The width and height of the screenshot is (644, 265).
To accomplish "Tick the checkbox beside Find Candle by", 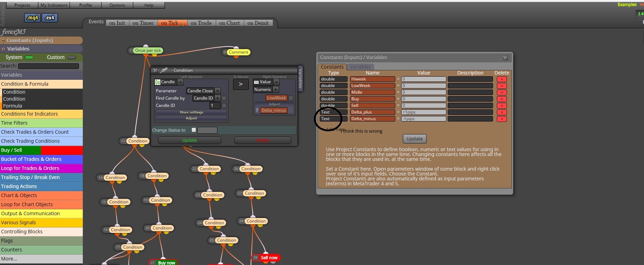I will click(x=224, y=98).
